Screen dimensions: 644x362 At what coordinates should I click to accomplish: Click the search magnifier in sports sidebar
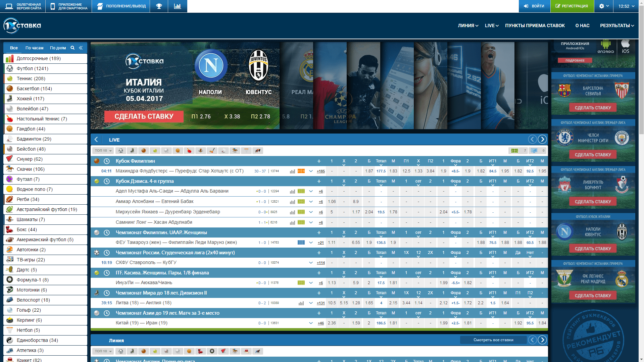pyautogui.click(x=72, y=48)
